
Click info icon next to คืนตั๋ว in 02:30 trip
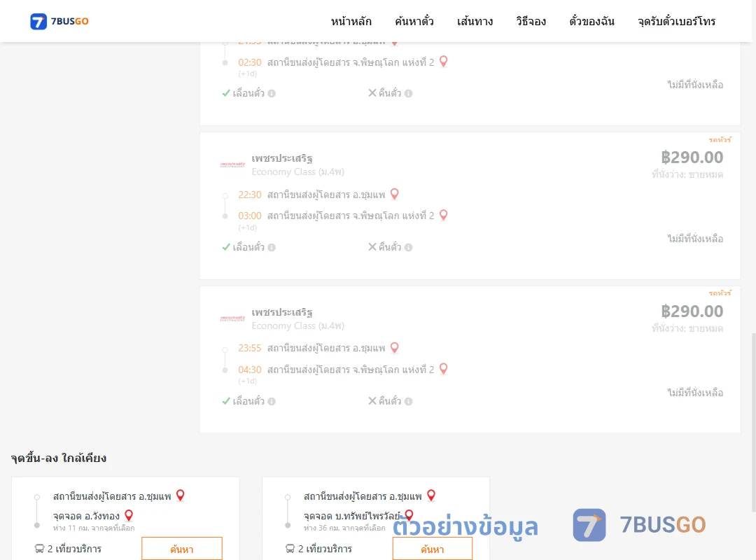[408, 94]
